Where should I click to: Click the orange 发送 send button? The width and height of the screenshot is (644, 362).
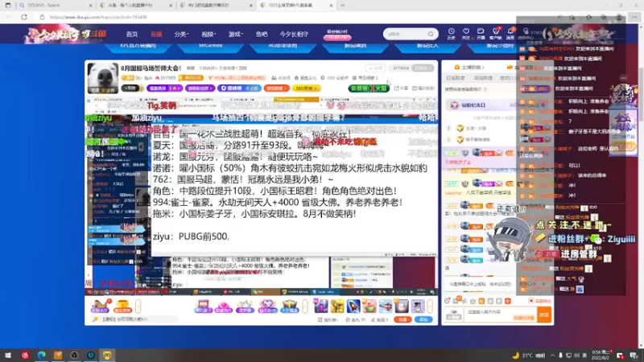coord(544,315)
